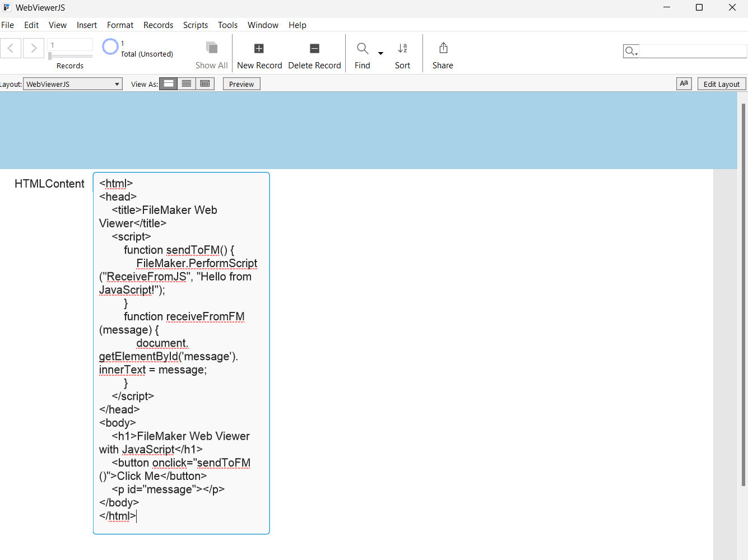Open the Format menu
This screenshot has height=560, width=748.
(x=120, y=25)
